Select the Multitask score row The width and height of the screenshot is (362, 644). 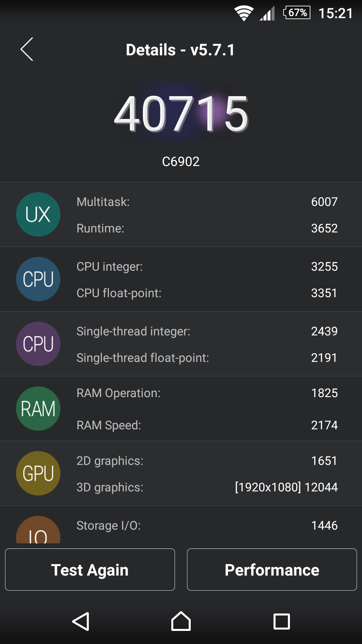tap(207, 202)
